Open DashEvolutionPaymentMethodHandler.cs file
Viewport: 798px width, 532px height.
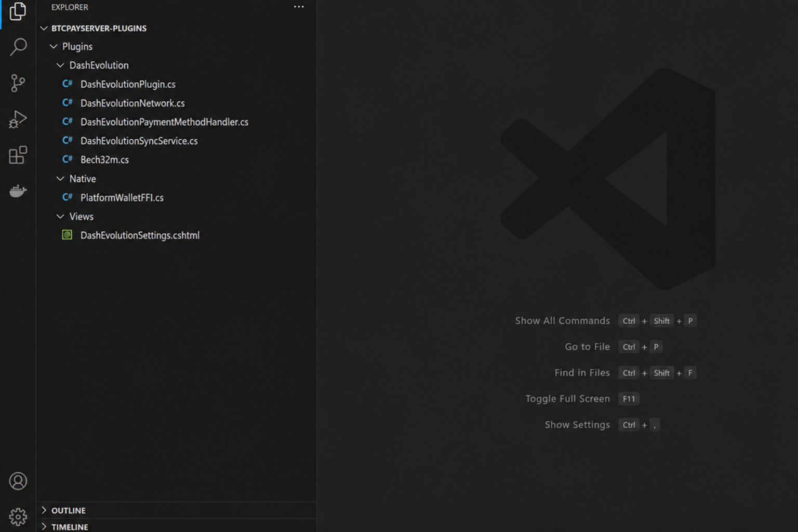[x=164, y=122]
